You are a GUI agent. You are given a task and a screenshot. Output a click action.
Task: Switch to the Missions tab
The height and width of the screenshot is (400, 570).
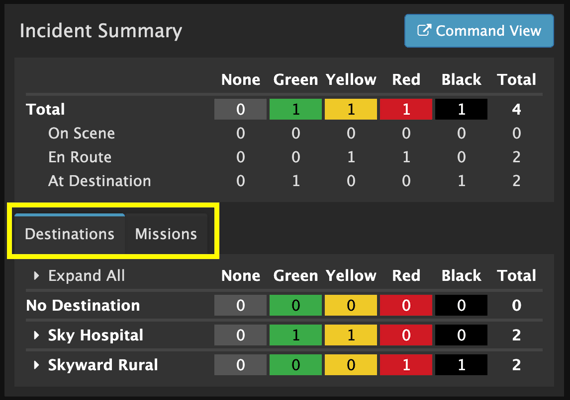(166, 234)
